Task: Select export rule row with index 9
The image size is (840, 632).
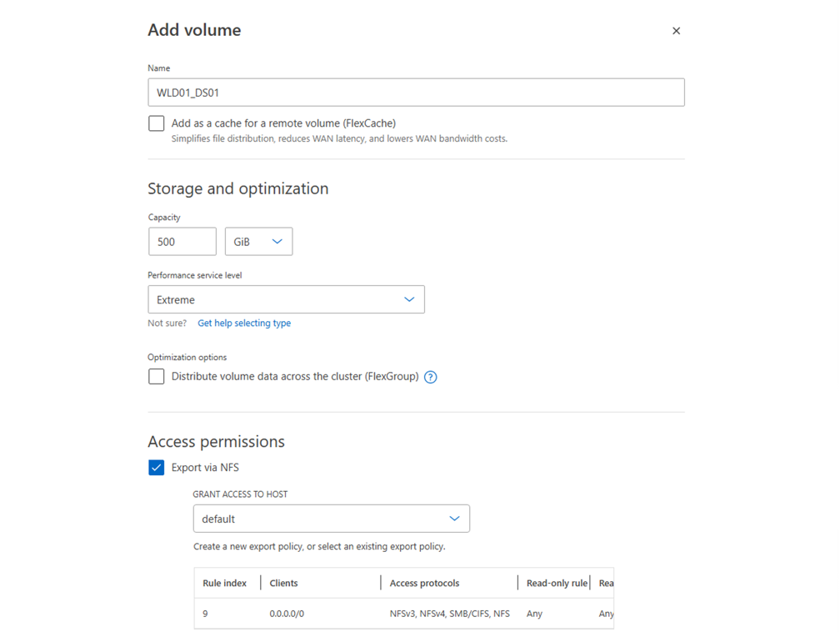Action: click(x=206, y=614)
